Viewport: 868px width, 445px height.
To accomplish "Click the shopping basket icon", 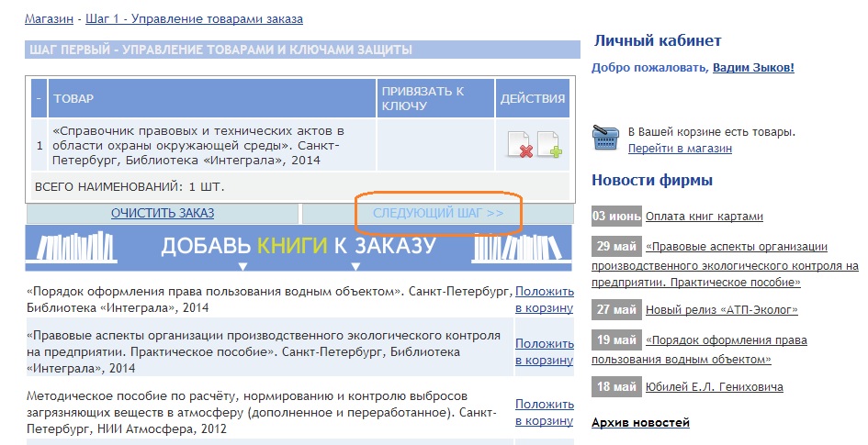I will pos(605,139).
